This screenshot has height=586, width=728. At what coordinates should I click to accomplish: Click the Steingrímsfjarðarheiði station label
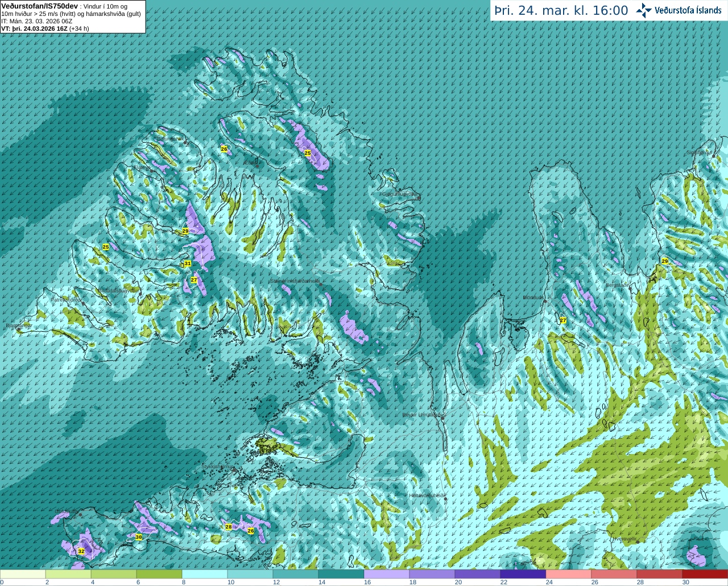click(x=295, y=281)
